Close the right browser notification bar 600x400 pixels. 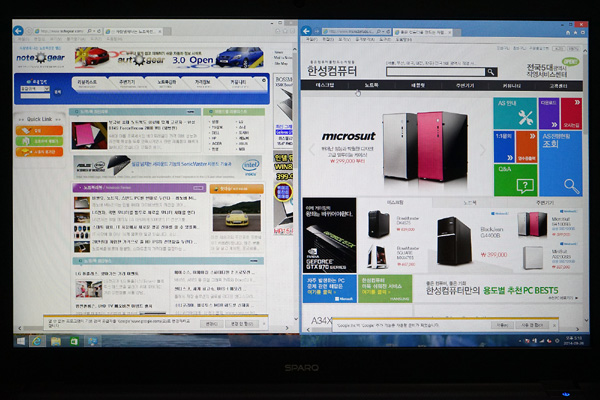554,325
